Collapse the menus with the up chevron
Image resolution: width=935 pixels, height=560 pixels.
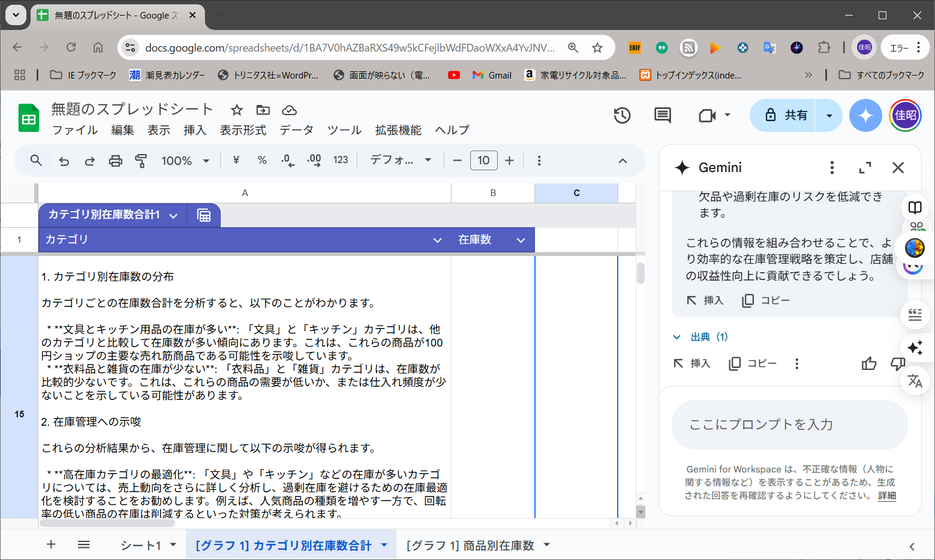coord(623,161)
